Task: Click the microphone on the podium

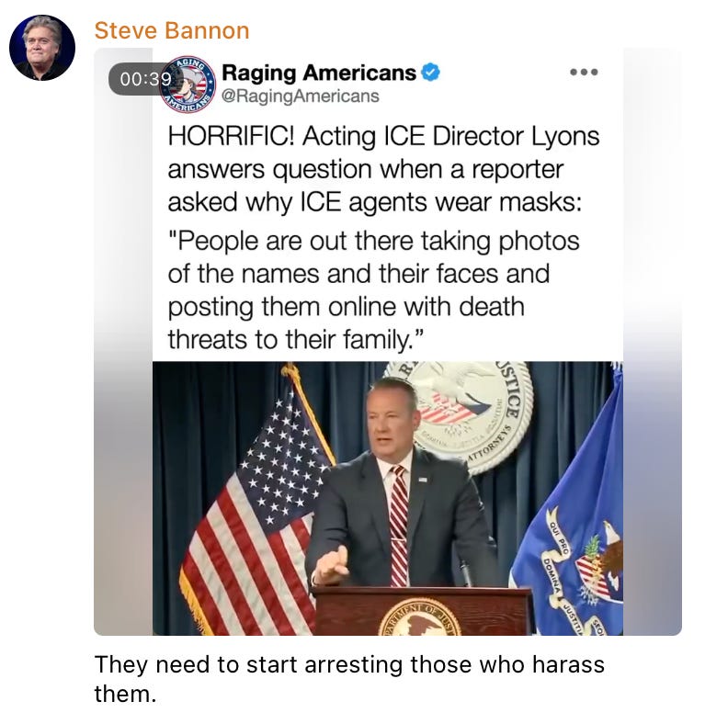Action: 465,573
